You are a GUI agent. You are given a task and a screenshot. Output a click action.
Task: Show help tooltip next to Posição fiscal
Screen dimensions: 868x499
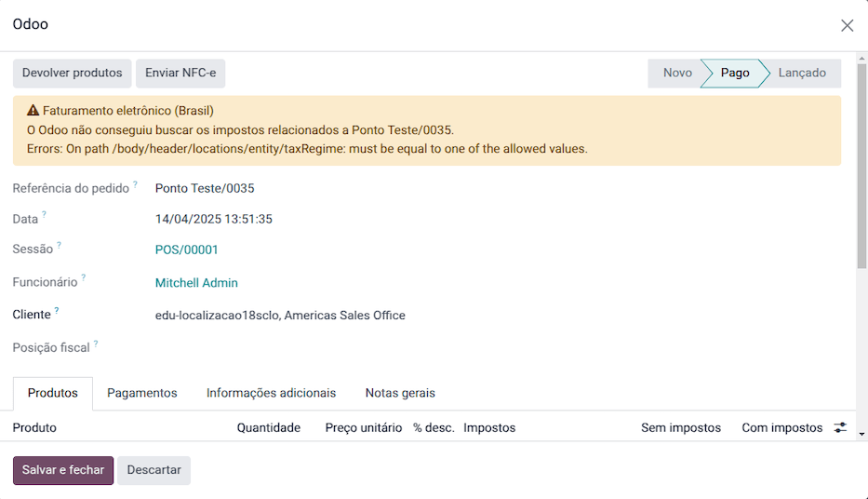click(x=95, y=344)
